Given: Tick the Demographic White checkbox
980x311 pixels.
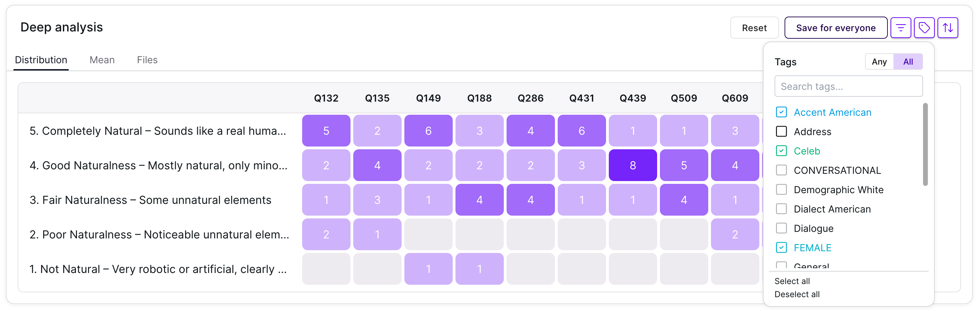Looking at the screenshot, I should tap(781, 190).
